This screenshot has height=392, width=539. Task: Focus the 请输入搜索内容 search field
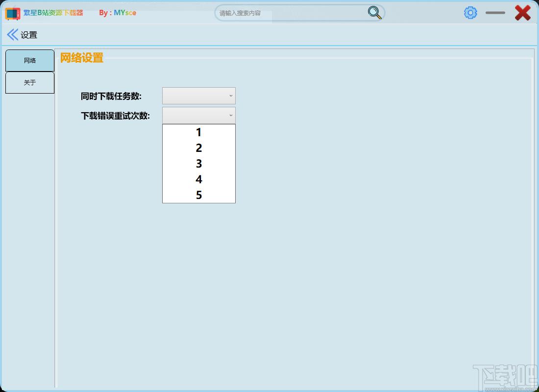point(292,13)
